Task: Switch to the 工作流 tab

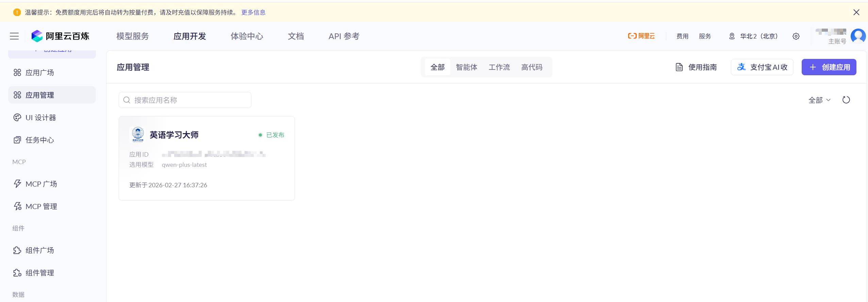Action: click(499, 67)
